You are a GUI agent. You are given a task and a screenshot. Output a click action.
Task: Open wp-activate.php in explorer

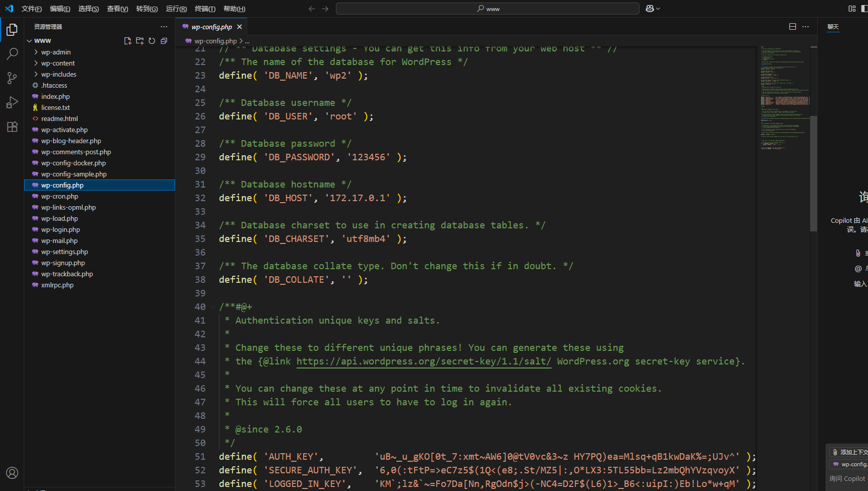point(100,130)
